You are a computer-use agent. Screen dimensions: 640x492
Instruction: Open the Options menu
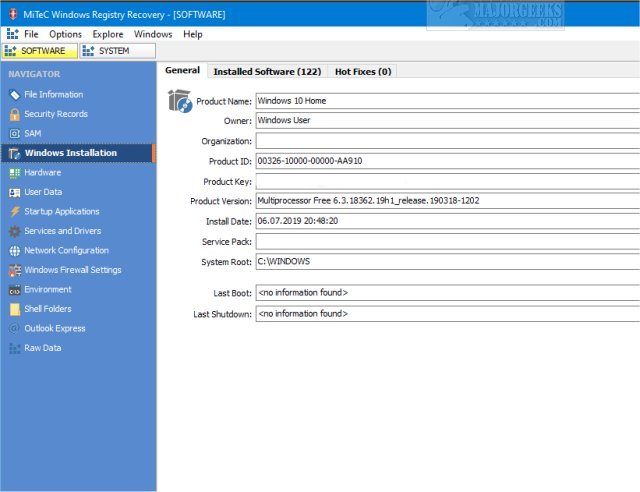[x=65, y=34]
